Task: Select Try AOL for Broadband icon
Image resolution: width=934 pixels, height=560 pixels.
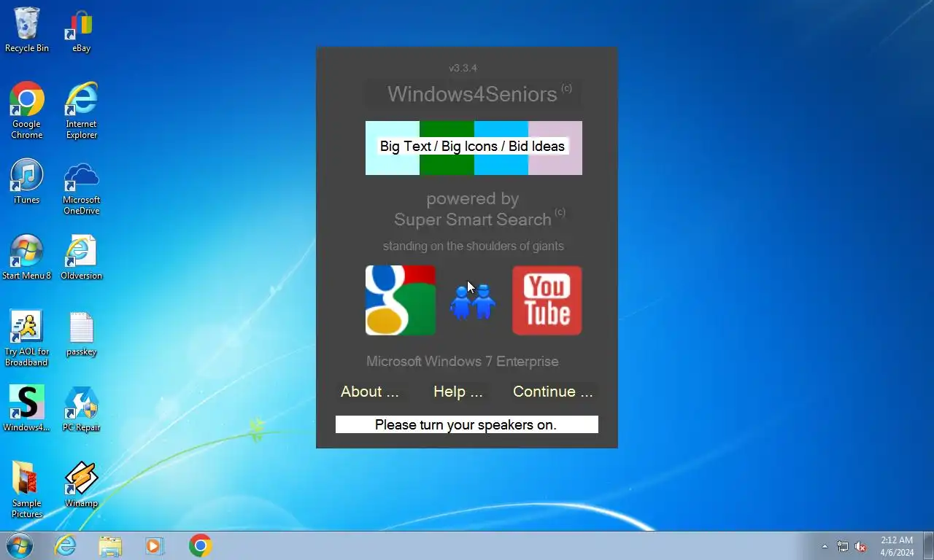Action: tap(27, 338)
